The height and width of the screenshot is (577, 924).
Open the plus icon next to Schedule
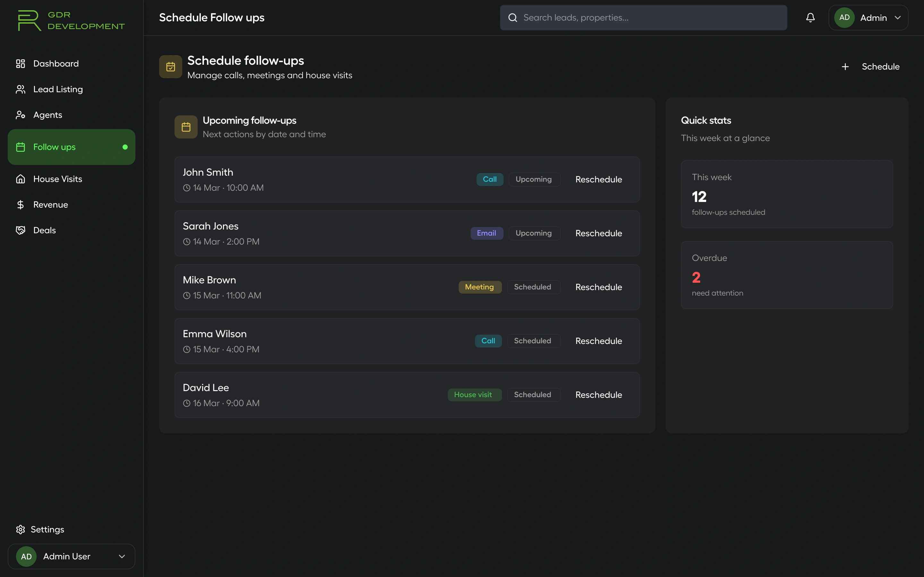[845, 66]
